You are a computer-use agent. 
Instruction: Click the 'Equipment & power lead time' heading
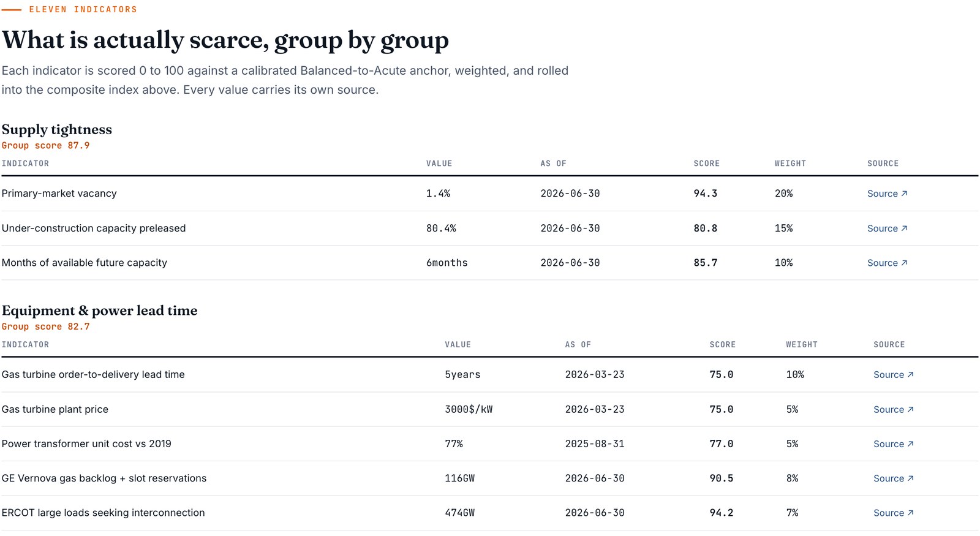99,311
